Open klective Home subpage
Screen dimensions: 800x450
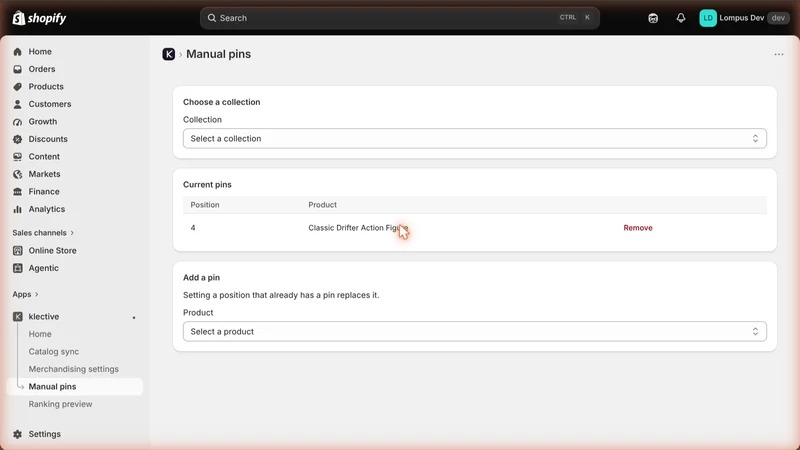40,334
